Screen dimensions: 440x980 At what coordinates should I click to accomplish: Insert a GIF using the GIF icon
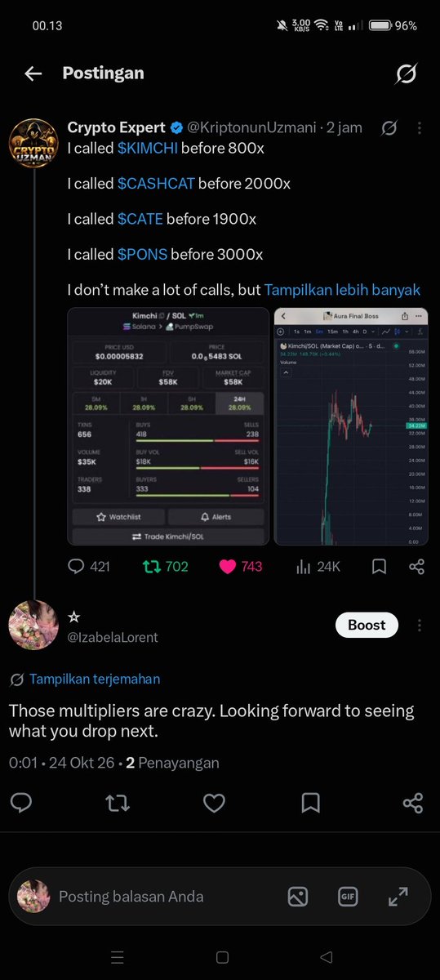[x=348, y=896]
